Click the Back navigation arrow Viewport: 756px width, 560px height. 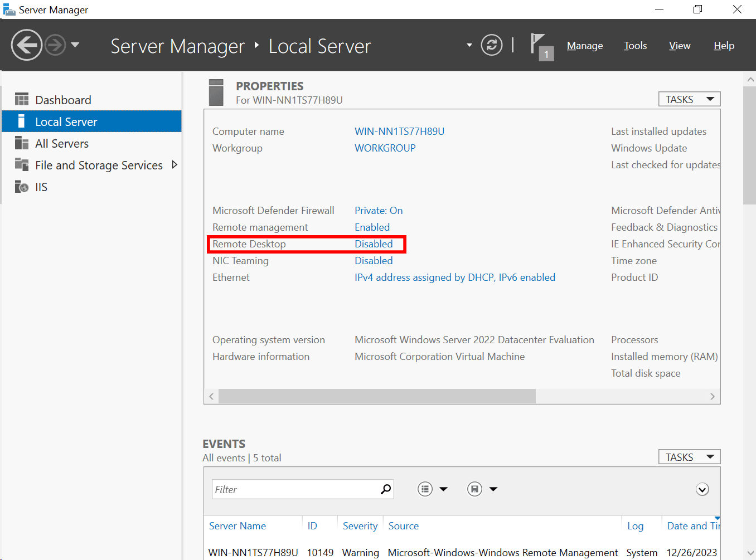point(26,45)
